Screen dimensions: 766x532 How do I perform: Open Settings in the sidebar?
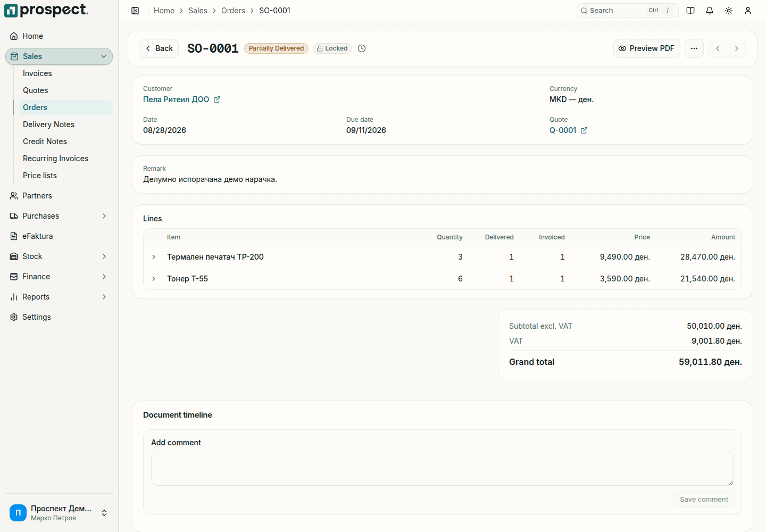coord(59,317)
